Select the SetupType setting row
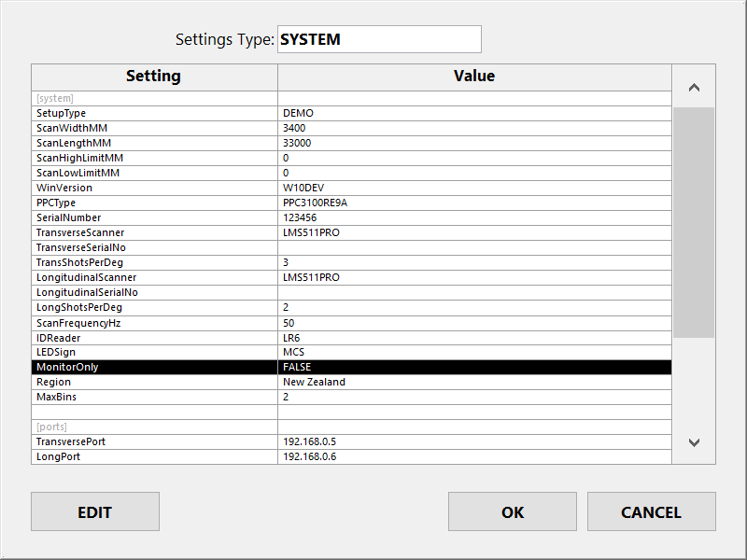Image resolution: width=747 pixels, height=560 pixels. tap(352, 113)
